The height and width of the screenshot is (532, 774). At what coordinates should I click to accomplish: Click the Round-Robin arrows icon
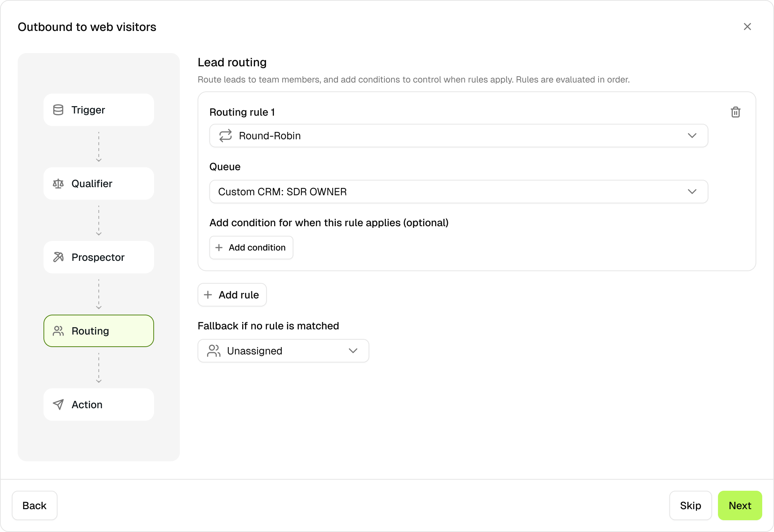[x=226, y=136]
